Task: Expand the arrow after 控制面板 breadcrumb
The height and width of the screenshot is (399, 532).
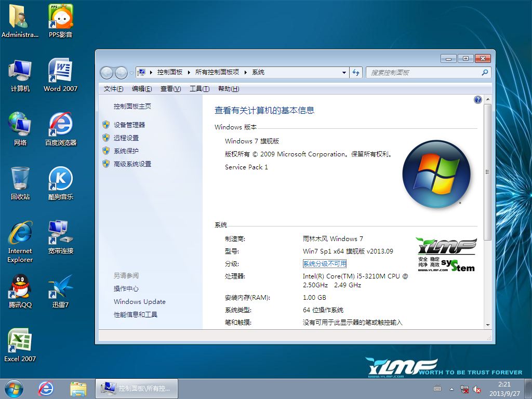Action: 189,72
